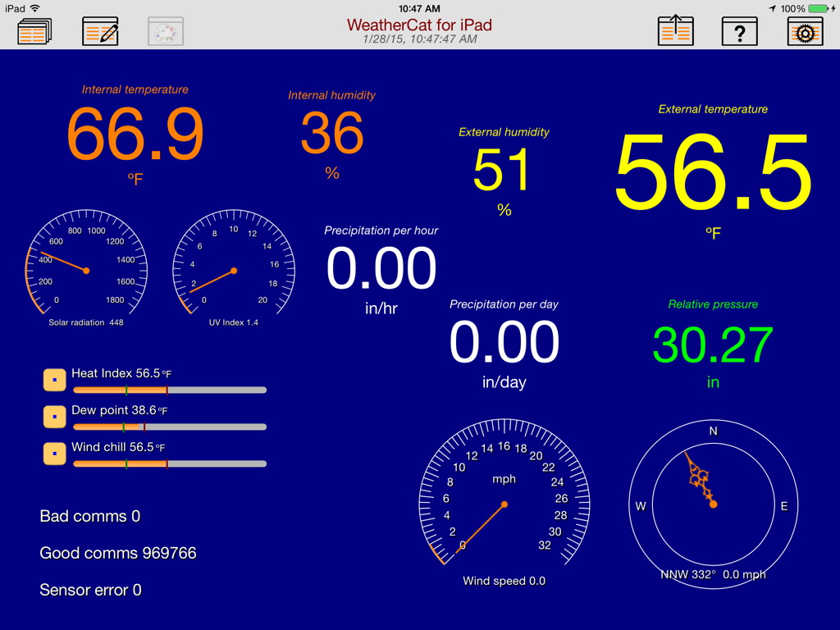Image resolution: width=840 pixels, height=630 pixels.
Task: Open the settings gear icon
Action: point(806,31)
